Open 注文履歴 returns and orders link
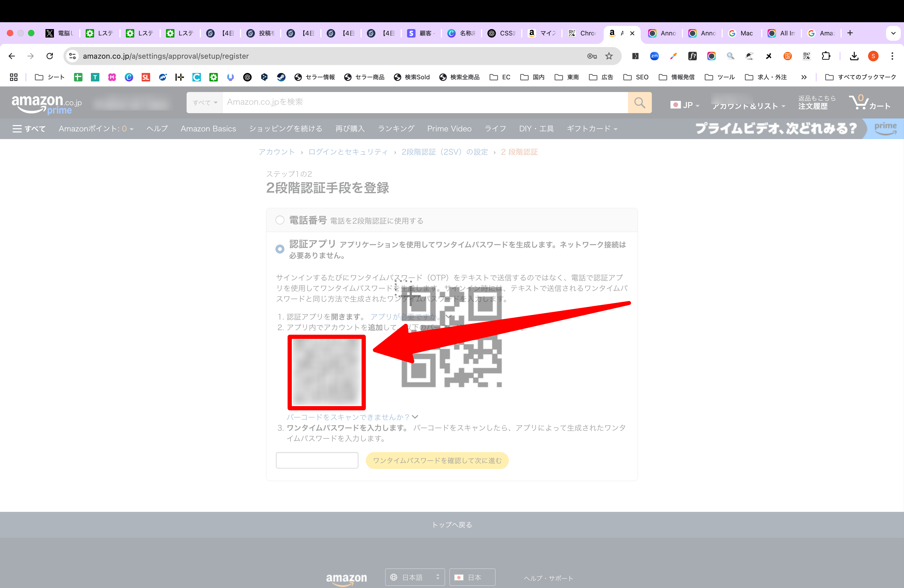904x588 pixels. click(x=817, y=103)
